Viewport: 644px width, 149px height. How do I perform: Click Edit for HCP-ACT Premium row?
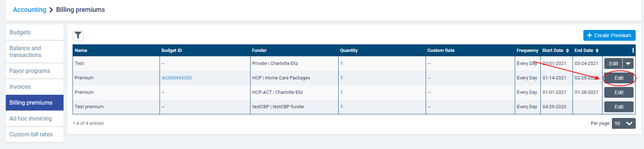point(619,92)
